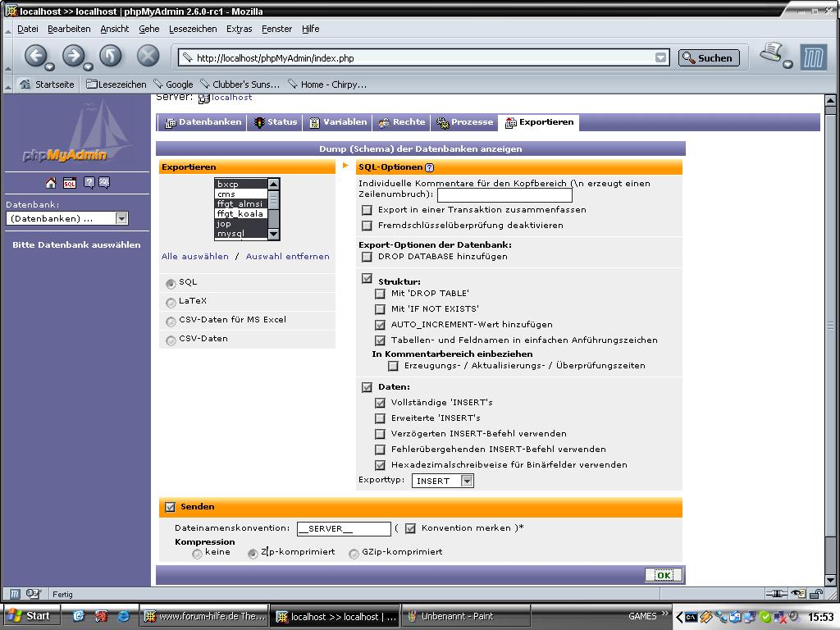The height and width of the screenshot is (630, 840).
Task: Open the Lesezeichen menu in menu bar
Action: pyautogui.click(x=193, y=29)
